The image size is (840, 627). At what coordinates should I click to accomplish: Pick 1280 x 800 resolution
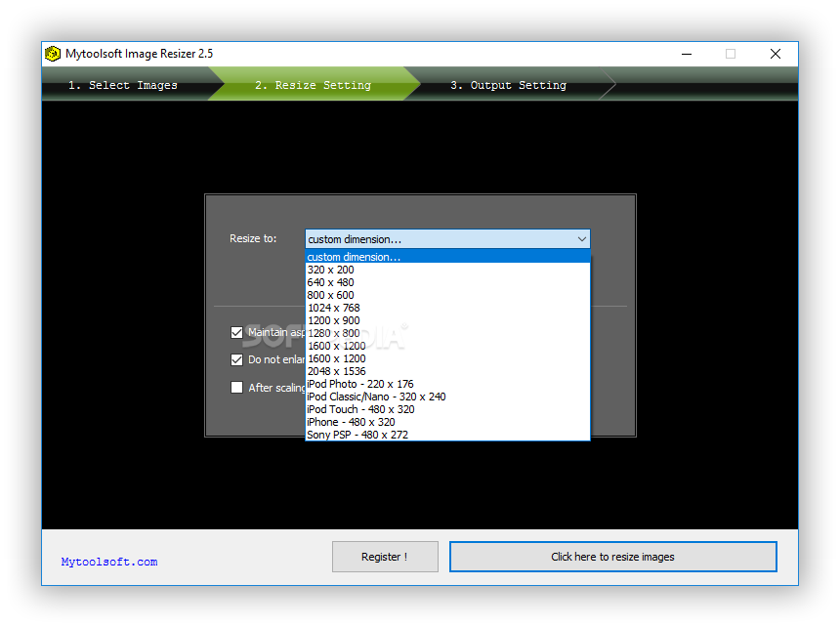(448, 333)
